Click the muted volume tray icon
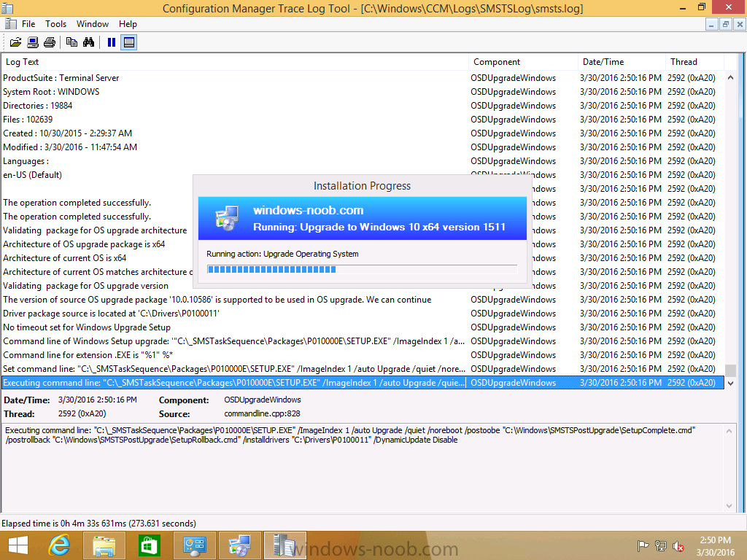This screenshot has height=560, width=747. [x=678, y=545]
